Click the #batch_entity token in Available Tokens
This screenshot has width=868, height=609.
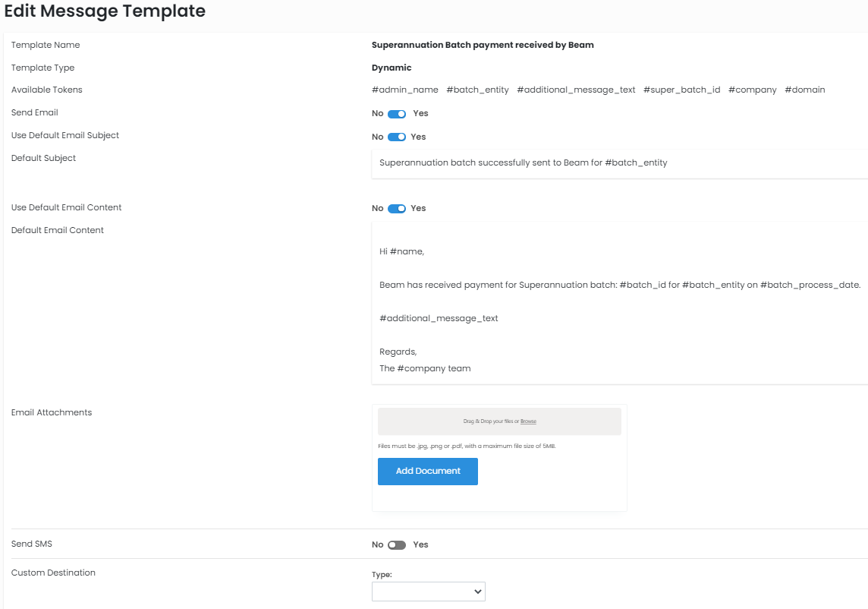coord(477,90)
